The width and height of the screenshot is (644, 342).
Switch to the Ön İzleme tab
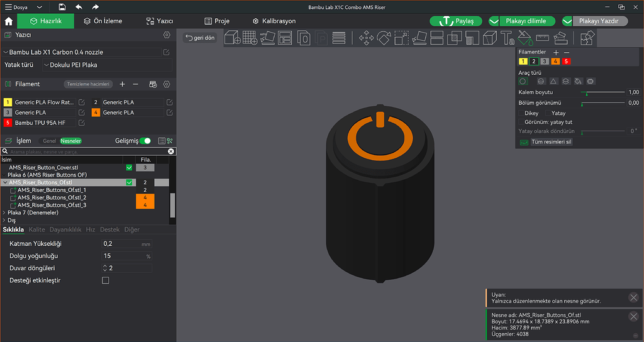103,21
